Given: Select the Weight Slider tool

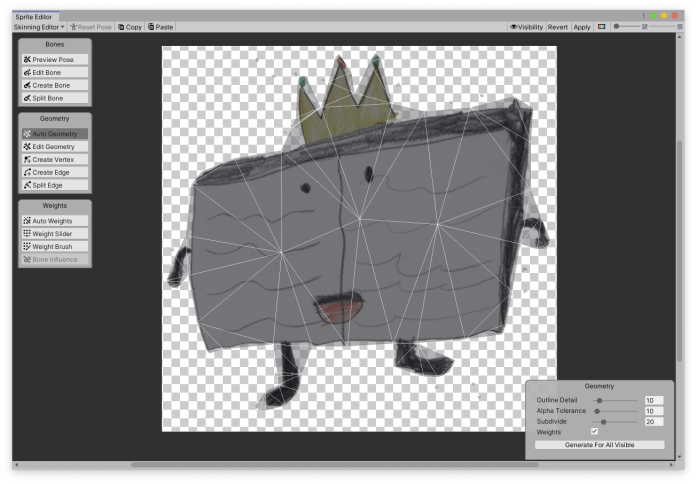Looking at the screenshot, I should point(55,234).
